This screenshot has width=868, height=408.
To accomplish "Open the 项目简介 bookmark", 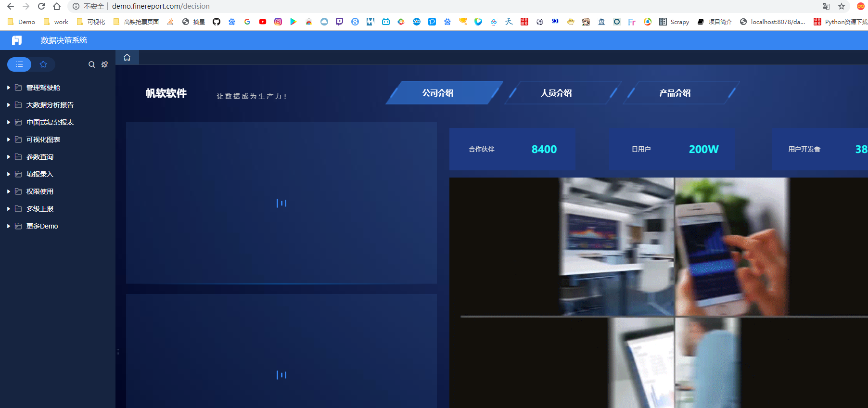I will click(x=715, y=22).
